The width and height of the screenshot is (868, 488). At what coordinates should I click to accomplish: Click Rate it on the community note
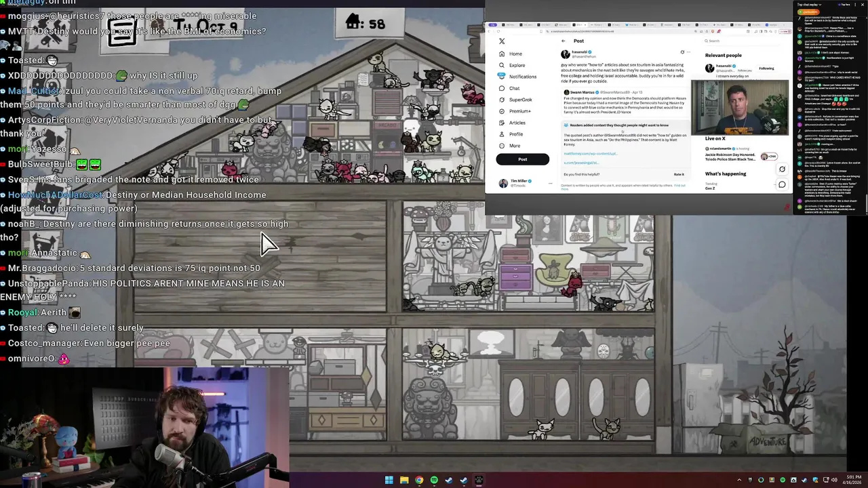(679, 174)
